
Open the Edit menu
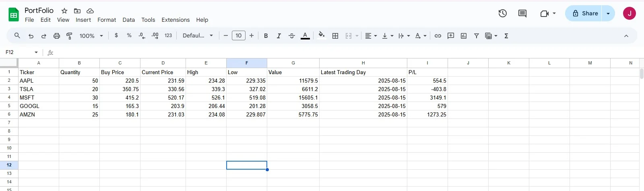[46, 20]
